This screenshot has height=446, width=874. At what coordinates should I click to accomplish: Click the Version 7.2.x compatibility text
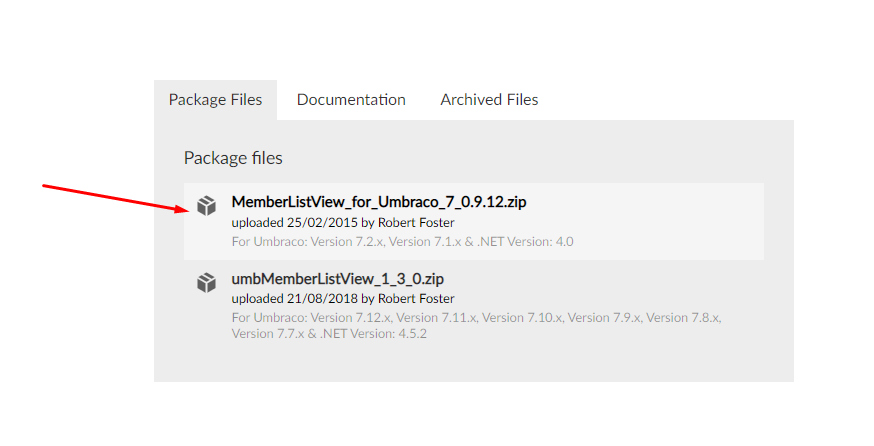click(x=347, y=242)
